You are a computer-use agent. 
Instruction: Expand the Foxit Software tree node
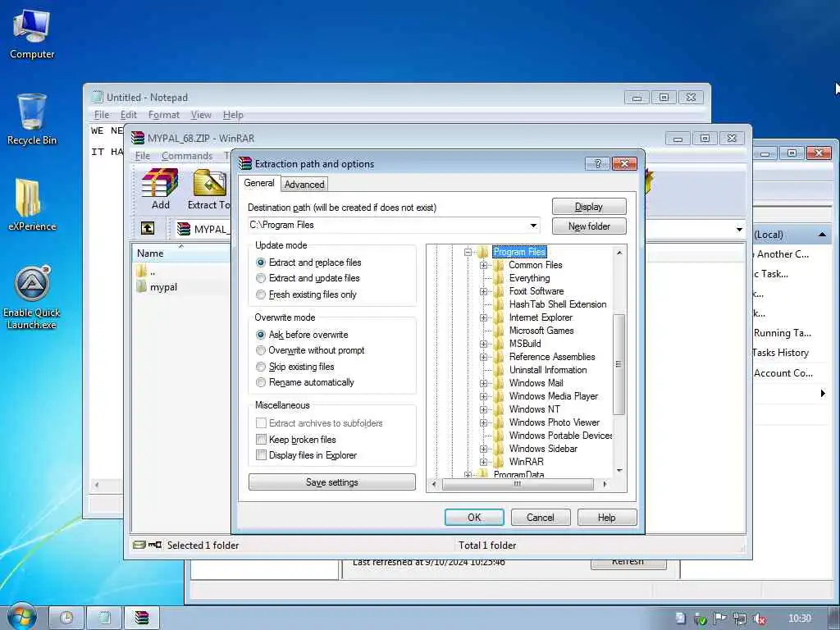coord(483,291)
